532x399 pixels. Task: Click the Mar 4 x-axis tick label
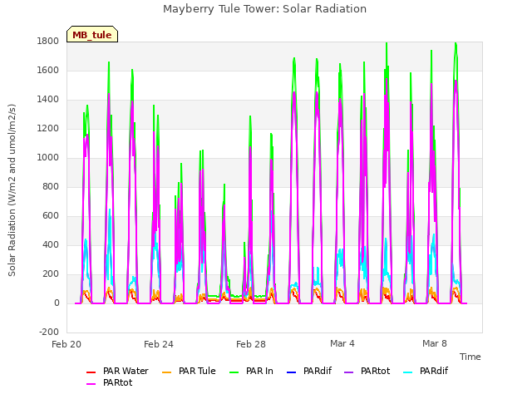point(342,343)
